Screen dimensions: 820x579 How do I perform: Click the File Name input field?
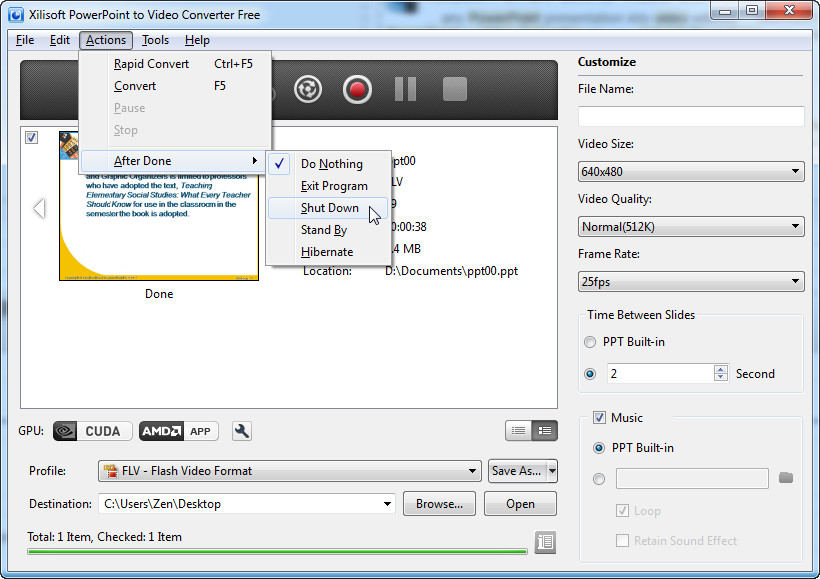(x=691, y=116)
